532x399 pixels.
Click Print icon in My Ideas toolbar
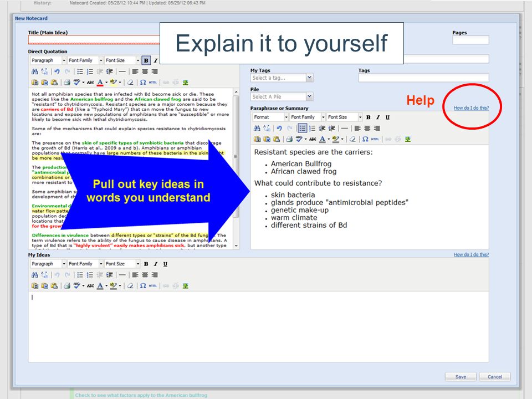point(67,286)
